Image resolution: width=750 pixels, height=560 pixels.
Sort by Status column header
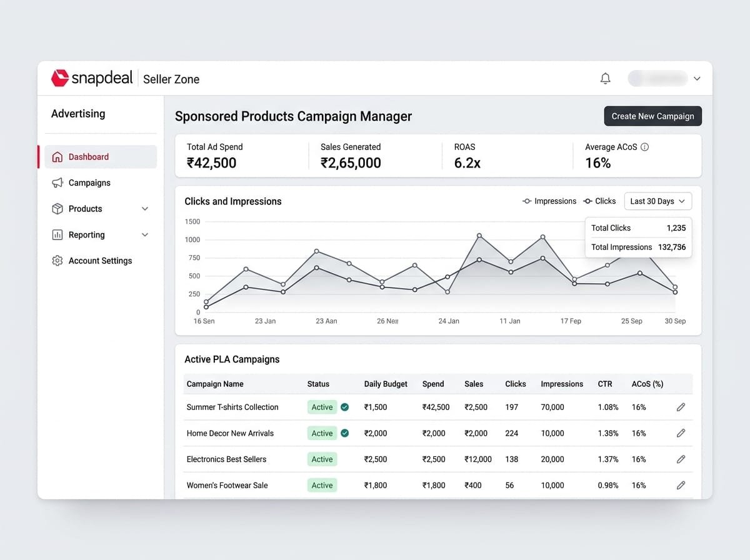tap(318, 384)
